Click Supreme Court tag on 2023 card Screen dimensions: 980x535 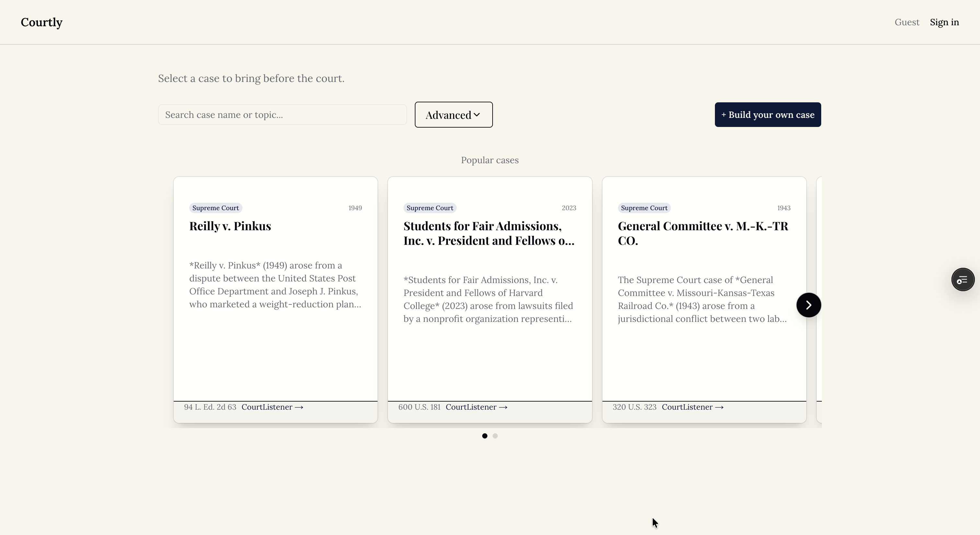click(x=430, y=208)
